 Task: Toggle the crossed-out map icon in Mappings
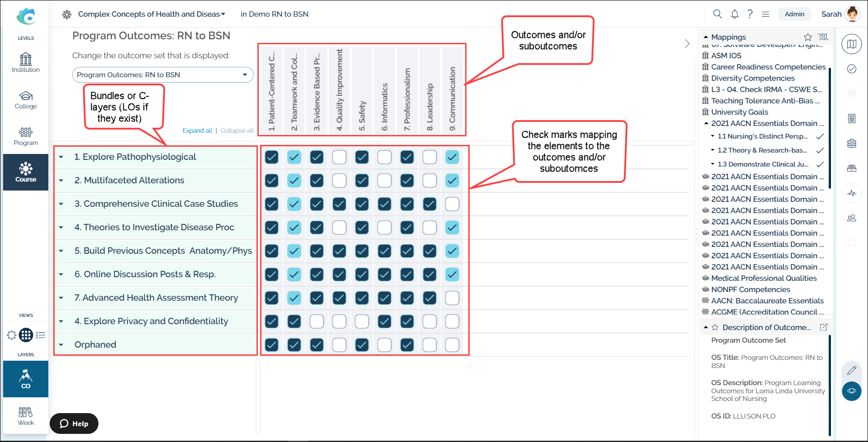pyautogui.click(x=824, y=37)
